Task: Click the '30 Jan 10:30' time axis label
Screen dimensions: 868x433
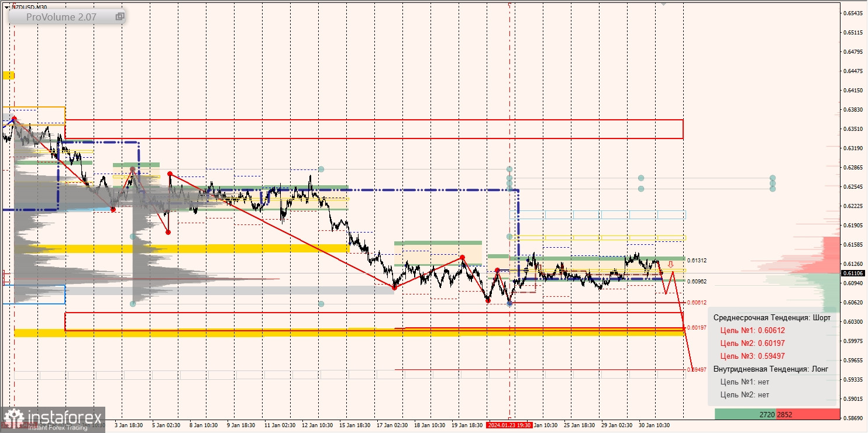Action: [x=653, y=425]
